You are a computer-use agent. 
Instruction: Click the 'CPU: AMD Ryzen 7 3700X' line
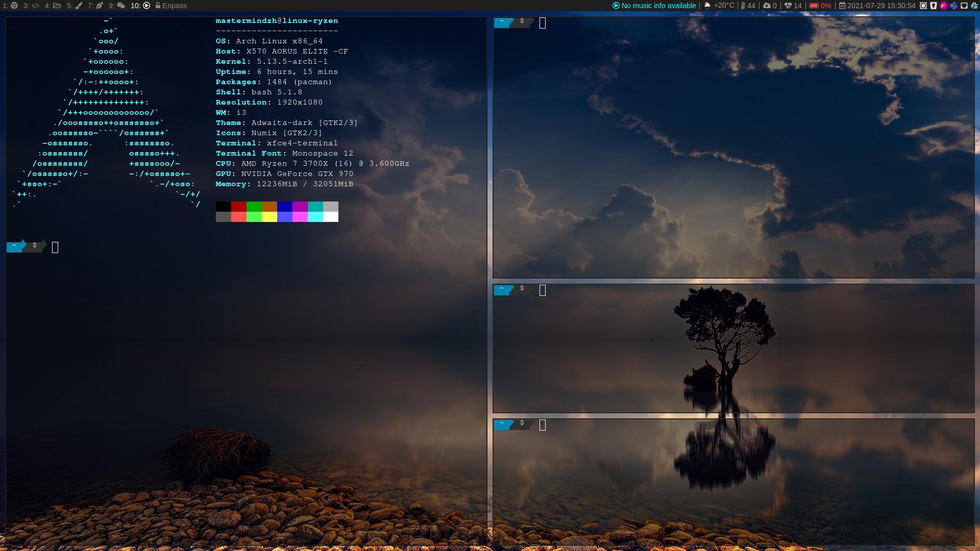[312, 164]
